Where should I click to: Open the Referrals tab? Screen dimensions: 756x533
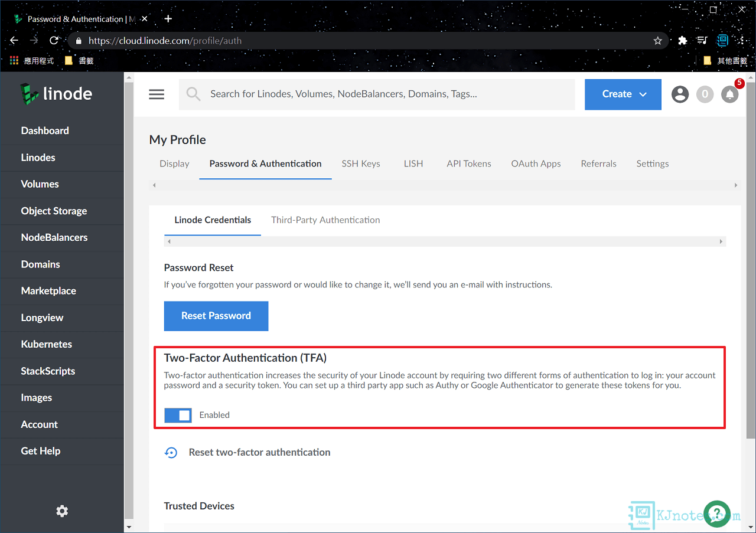coord(598,164)
